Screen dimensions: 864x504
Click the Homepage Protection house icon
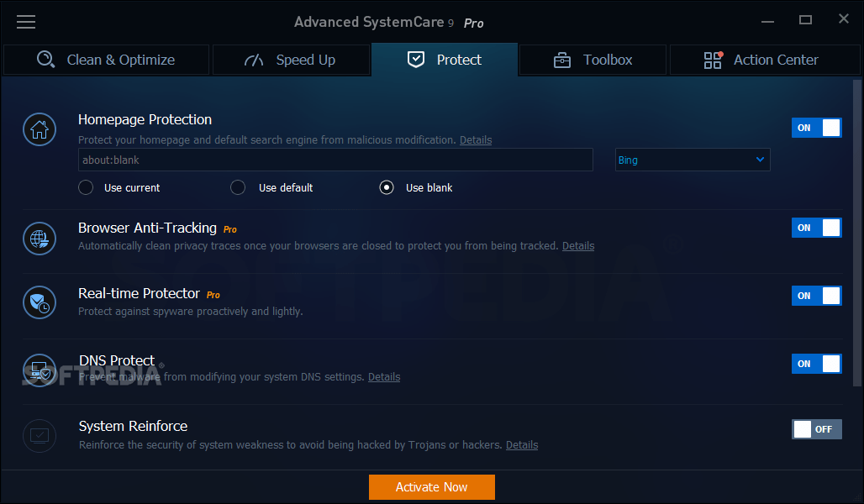click(x=40, y=129)
